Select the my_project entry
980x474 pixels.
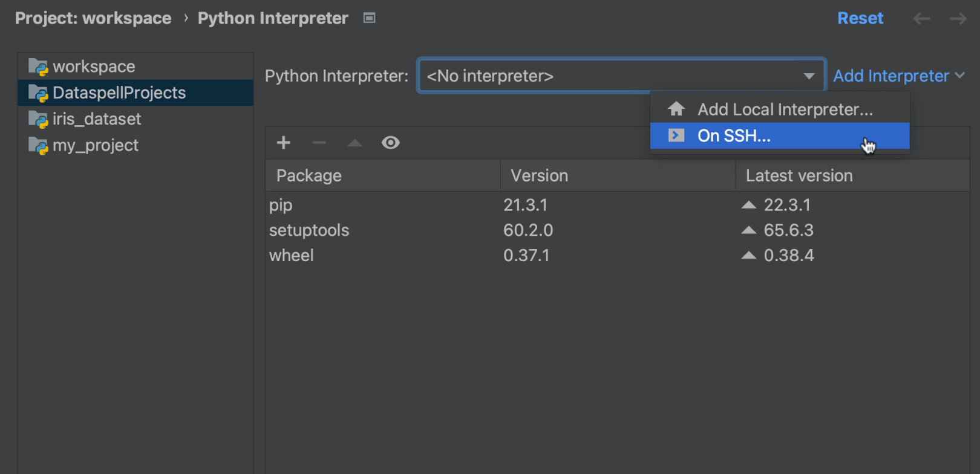point(96,145)
